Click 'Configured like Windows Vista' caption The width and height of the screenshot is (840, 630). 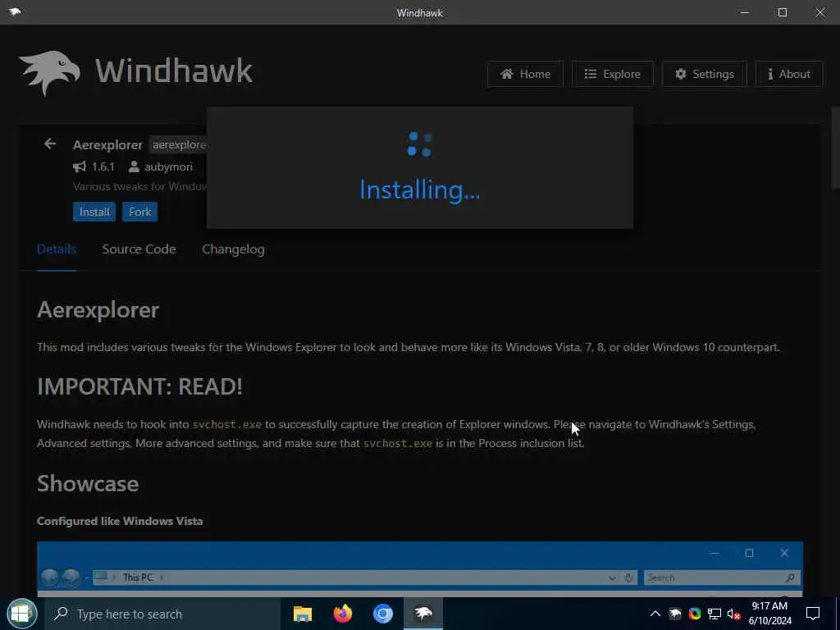point(120,521)
